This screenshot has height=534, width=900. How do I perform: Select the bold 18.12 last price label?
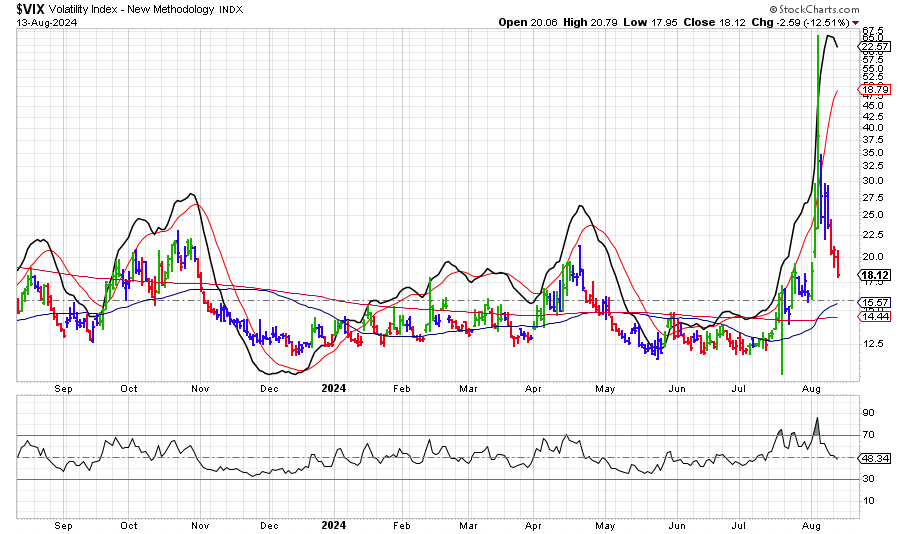pyautogui.click(x=875, y=275)
